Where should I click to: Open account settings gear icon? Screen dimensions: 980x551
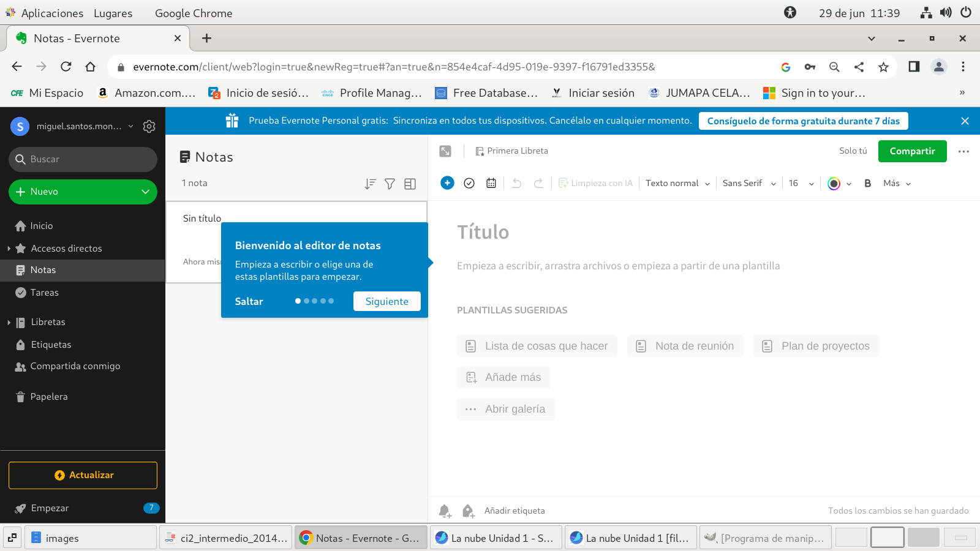click(149, 126)
